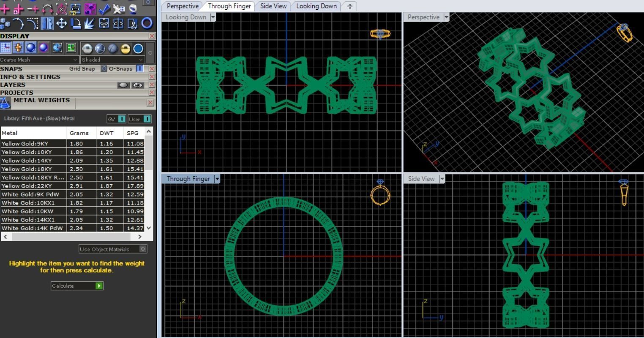Select the blue circle material swatch
Image resolution: width=644 pixels, height=338 pixels.
(x=138, y=49)
